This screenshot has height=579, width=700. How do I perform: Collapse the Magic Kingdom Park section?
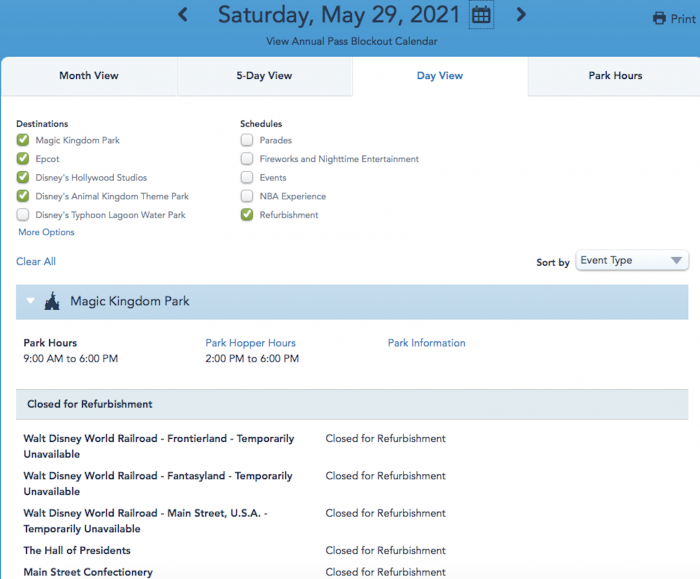pyautogui.click(x=30, y=301)
